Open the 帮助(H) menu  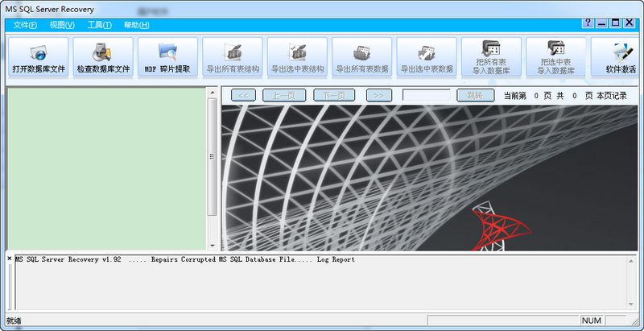[x=136, y=25]
